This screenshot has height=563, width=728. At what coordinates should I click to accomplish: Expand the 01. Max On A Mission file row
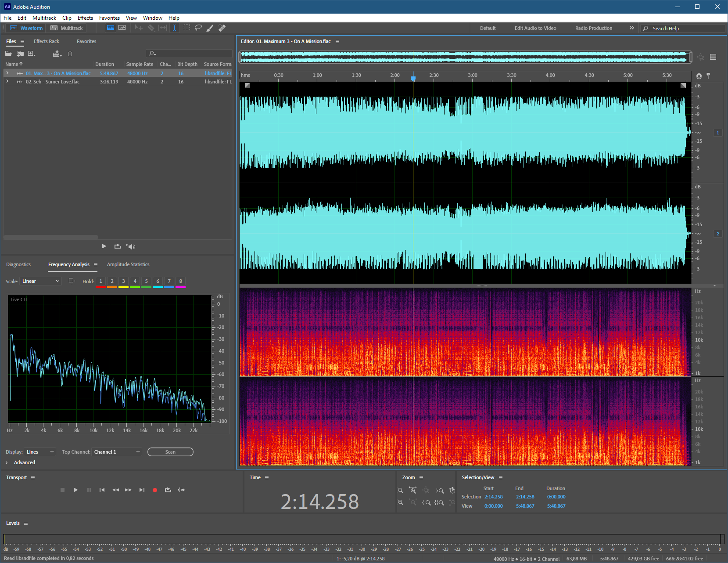click(7, 73)
